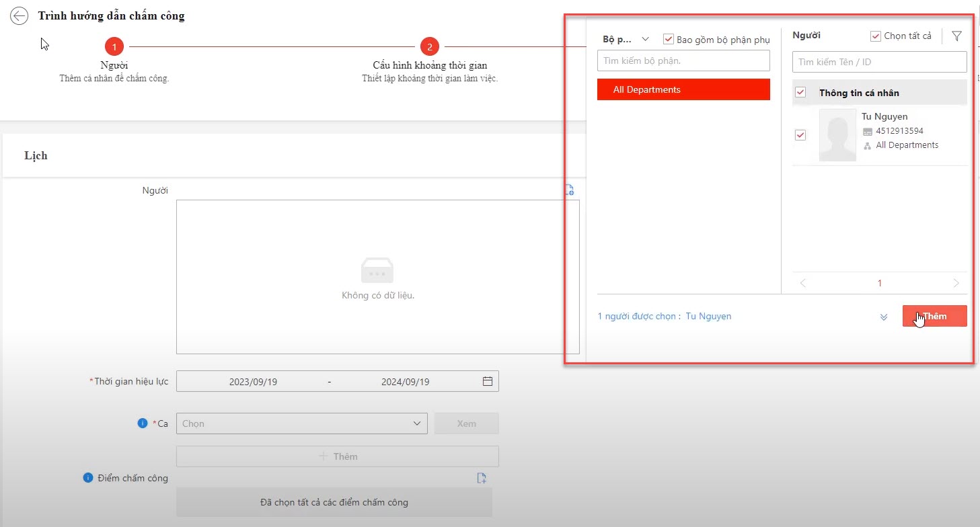Click the back arrow icon
980x527 pixels.
20,16
